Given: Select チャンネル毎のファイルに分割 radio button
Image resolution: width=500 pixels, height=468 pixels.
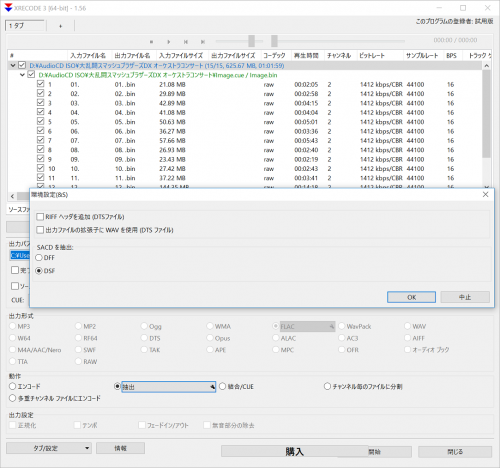Looking at the screenshot, I should coord(327,386).
